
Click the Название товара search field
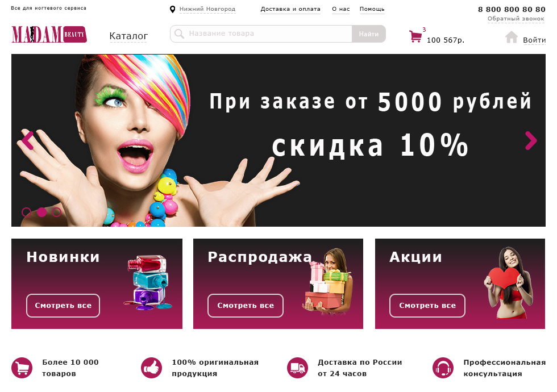[x=261, y=34]
